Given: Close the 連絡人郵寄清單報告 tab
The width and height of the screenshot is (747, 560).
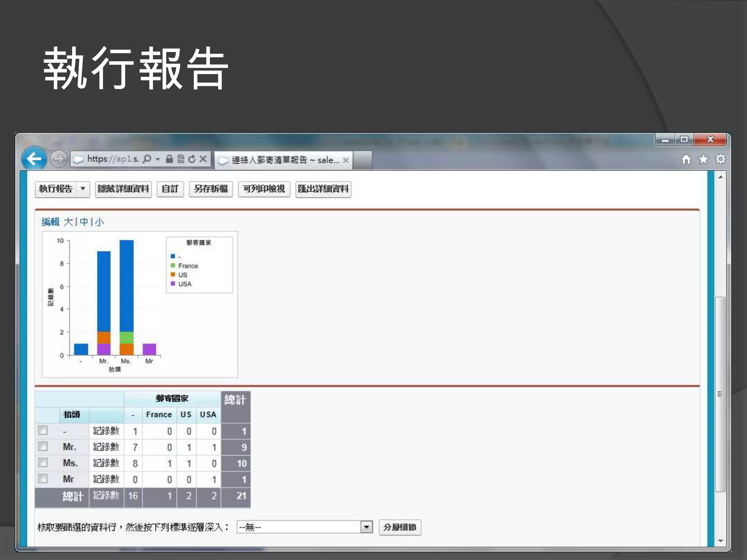Looking at the screenshot, I should (x=346, y=160).
